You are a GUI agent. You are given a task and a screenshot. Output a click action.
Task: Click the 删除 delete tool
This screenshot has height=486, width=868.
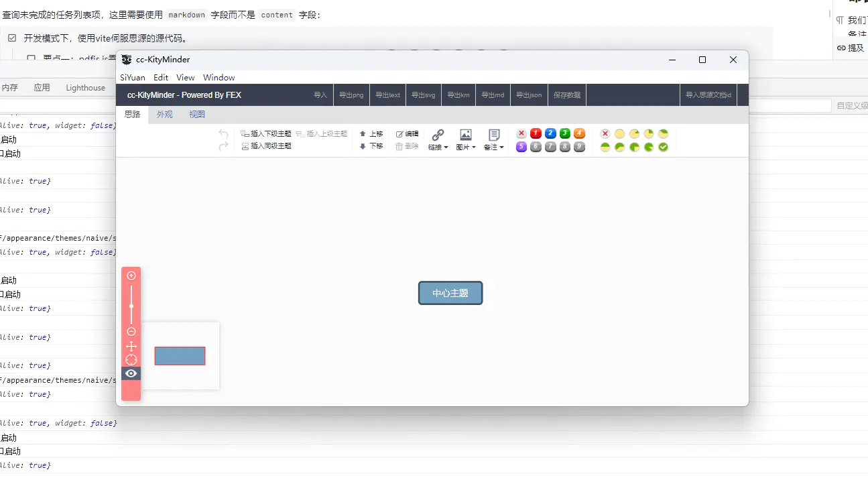[407, 146]
